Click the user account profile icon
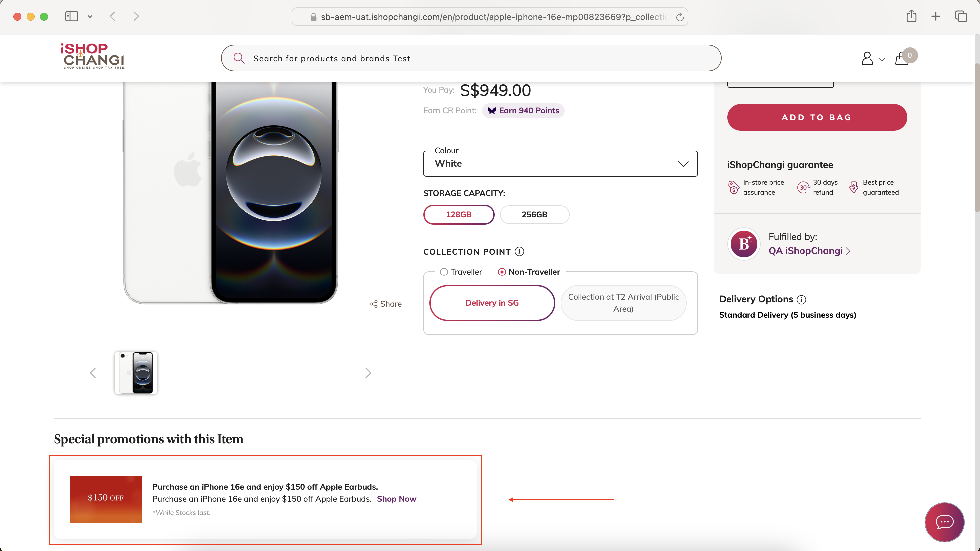Screen dimensions: 980x551 [x=867, y=58]
